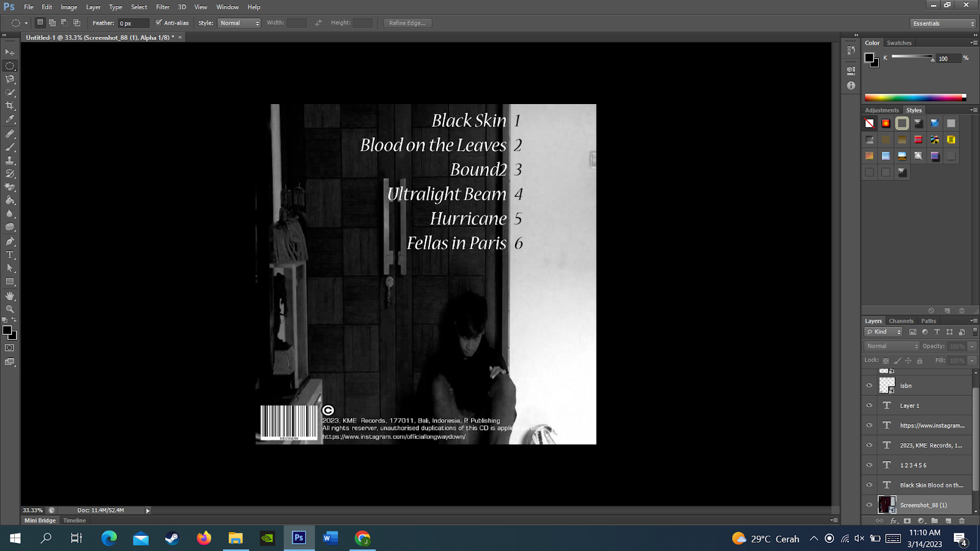Select the Brush tool
The height and width of the screenshot is (551, 980).
pyautogui.click(x=10, y=147)
